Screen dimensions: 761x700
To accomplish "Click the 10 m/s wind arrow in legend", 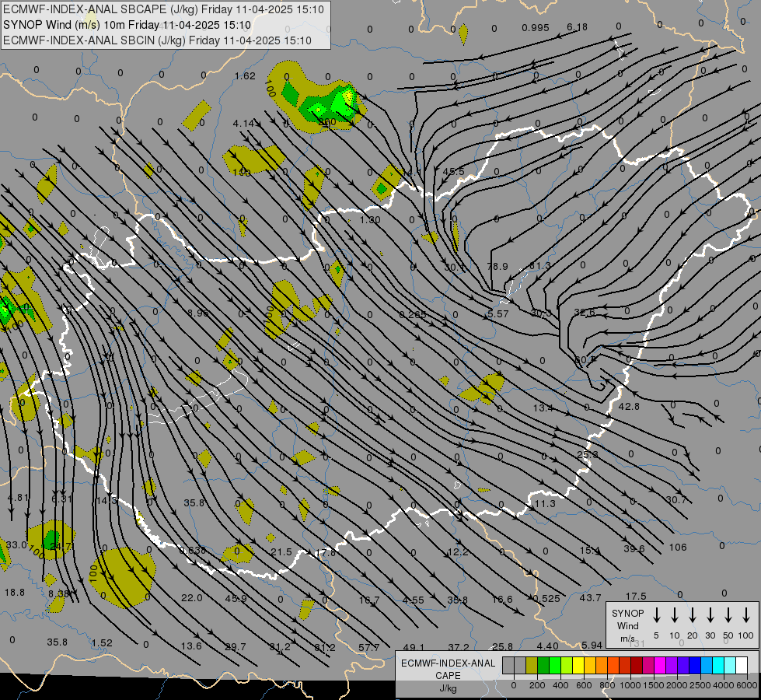I will (x=675, y=615).
